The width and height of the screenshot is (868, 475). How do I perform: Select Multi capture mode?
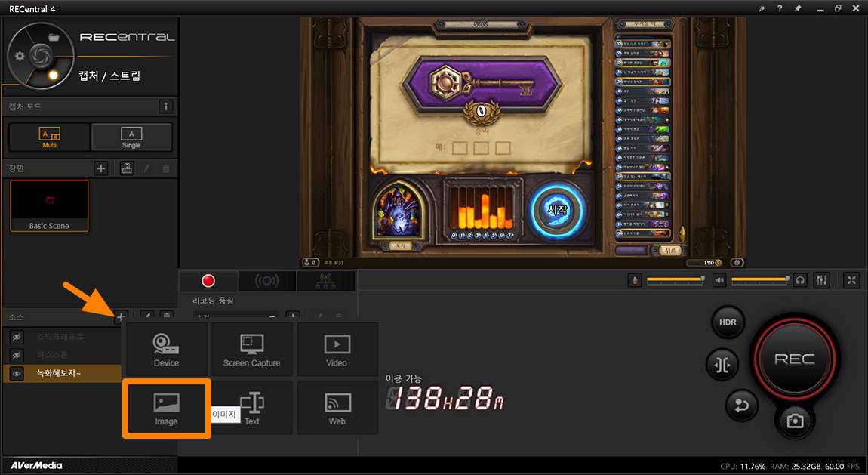click(x=49, y=137)
